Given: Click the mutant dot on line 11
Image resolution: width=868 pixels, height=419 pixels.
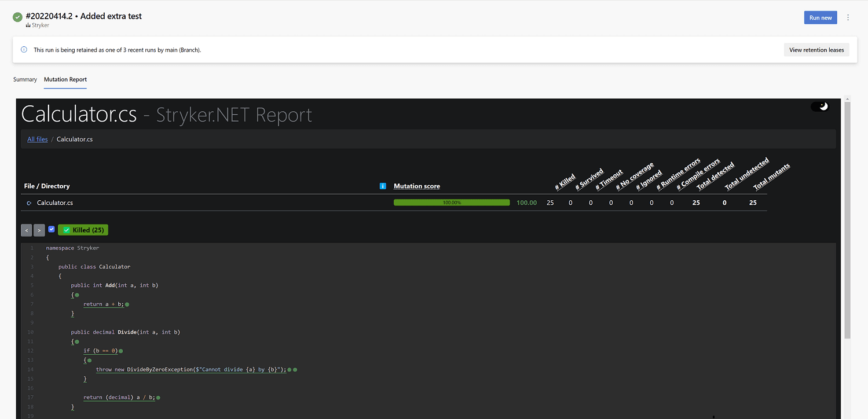Looking at the screenshot, I should click(77, 341).
